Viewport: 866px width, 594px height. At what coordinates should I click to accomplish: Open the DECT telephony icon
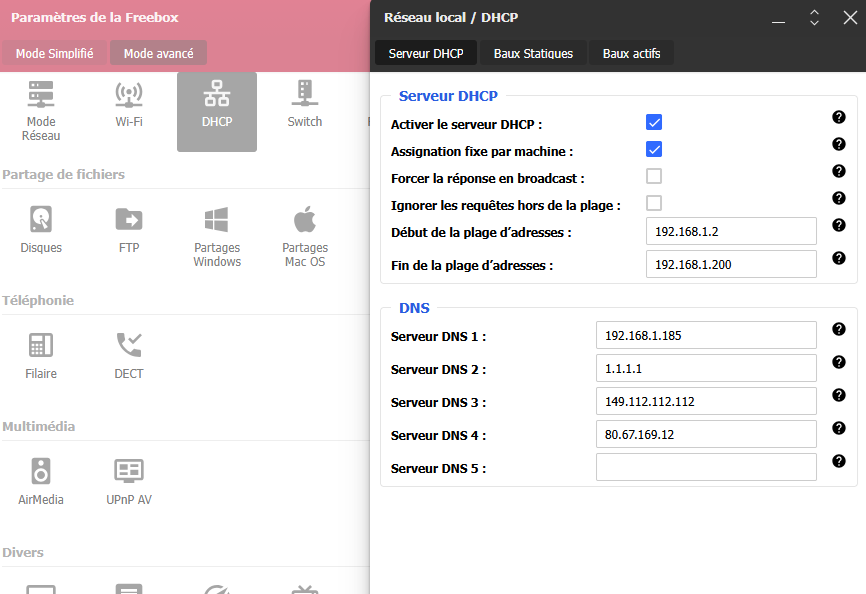pyautogui.click(x=129, y=355)
